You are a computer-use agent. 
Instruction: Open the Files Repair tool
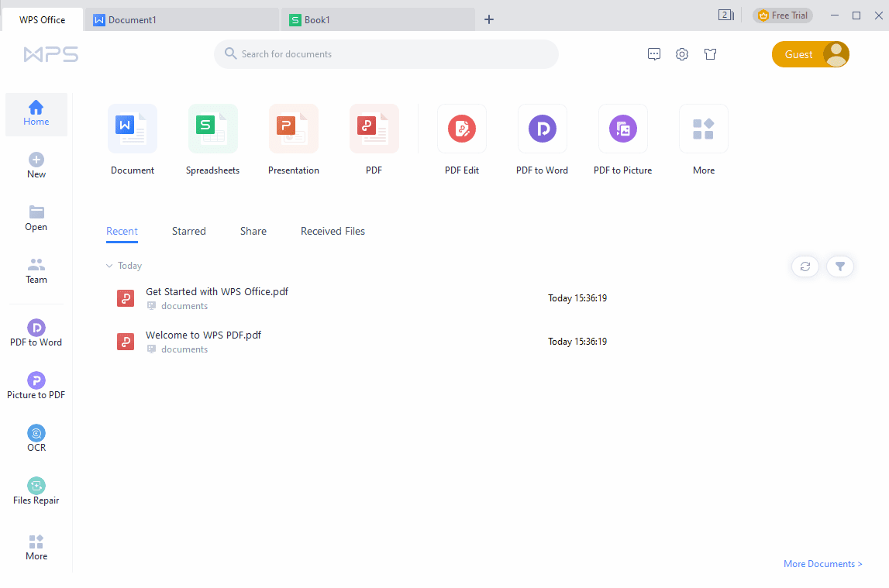point(36,491)
